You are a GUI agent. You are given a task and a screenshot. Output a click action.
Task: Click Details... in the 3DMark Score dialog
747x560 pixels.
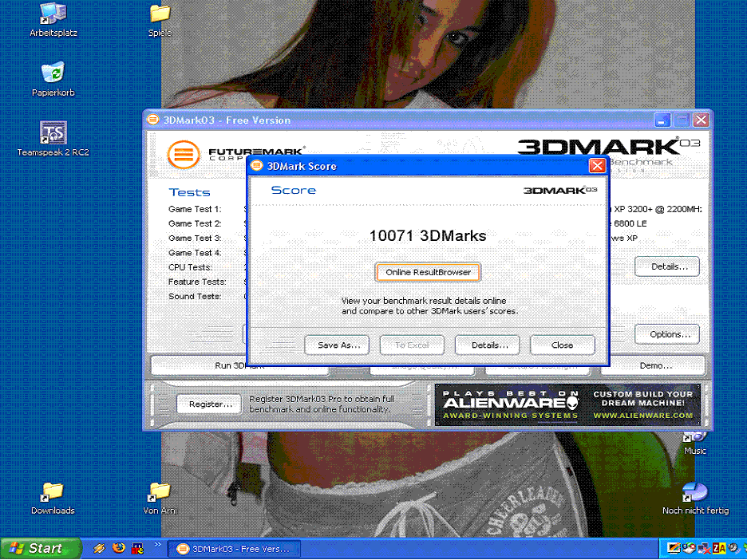(488, 345)
